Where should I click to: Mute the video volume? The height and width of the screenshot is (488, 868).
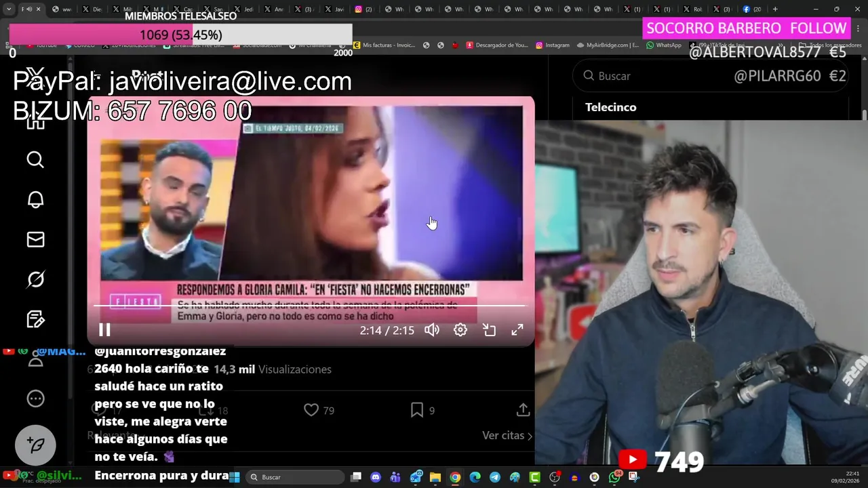tap(432, 330)
